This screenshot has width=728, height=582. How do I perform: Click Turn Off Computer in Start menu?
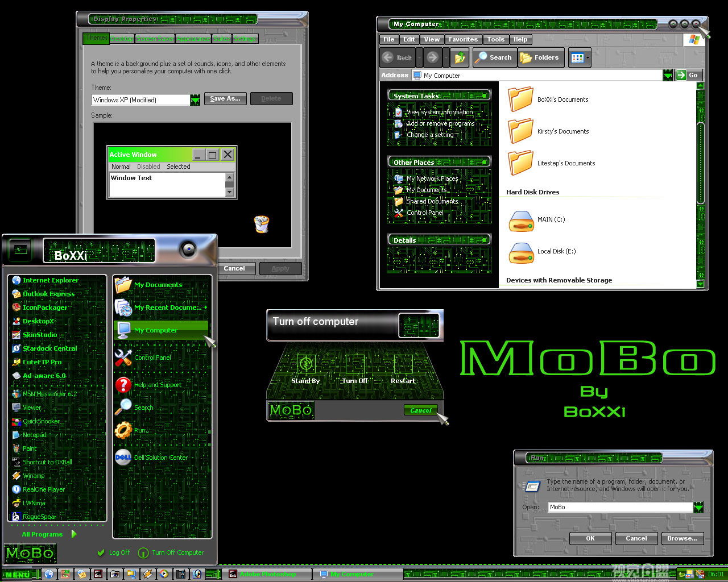pos(171,552)
